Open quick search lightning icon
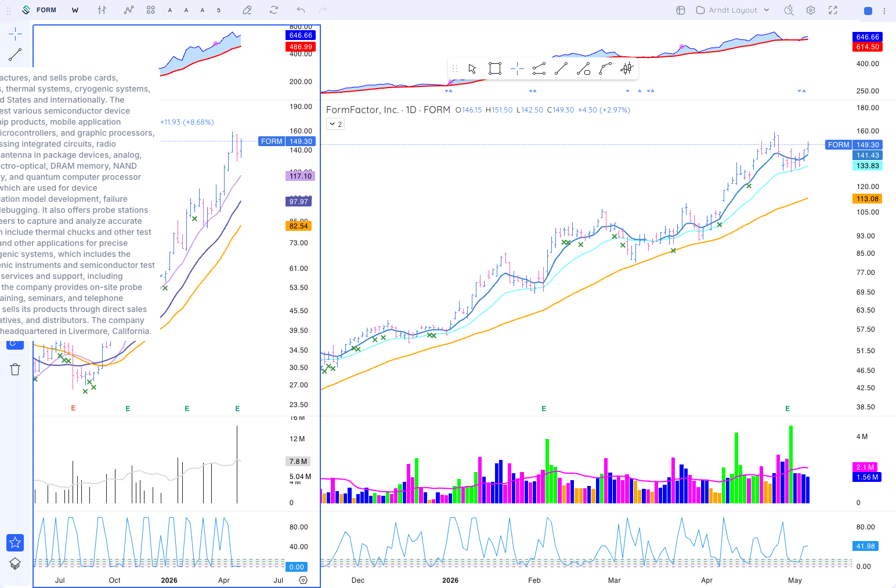 click(789, 10)
